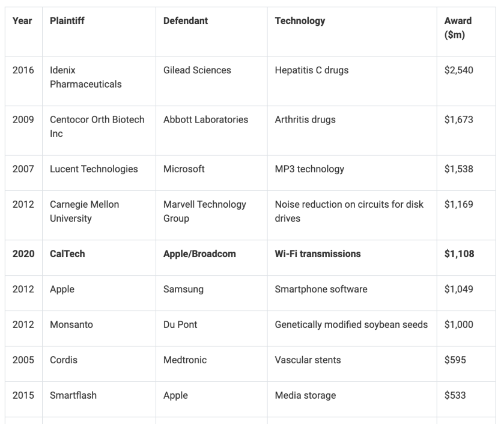Click the Defendant column header

186,21
